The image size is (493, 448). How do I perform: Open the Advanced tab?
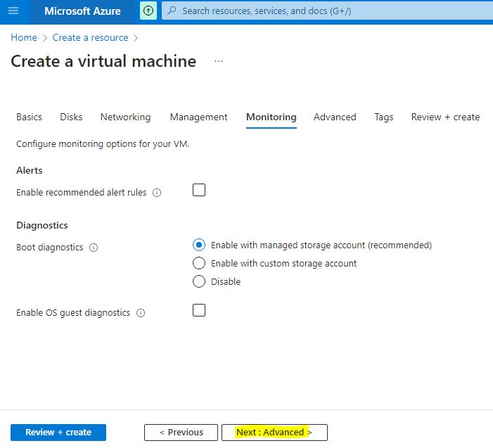(x=335, y=117)
